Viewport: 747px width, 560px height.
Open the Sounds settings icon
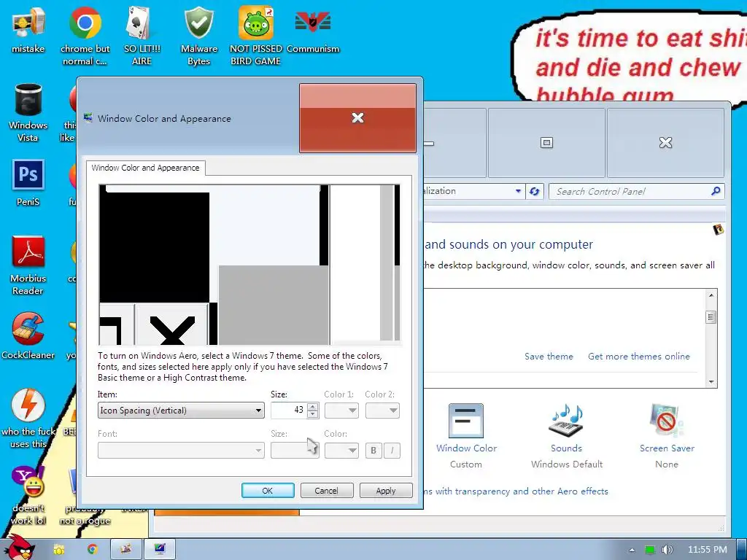coord(566,421)
